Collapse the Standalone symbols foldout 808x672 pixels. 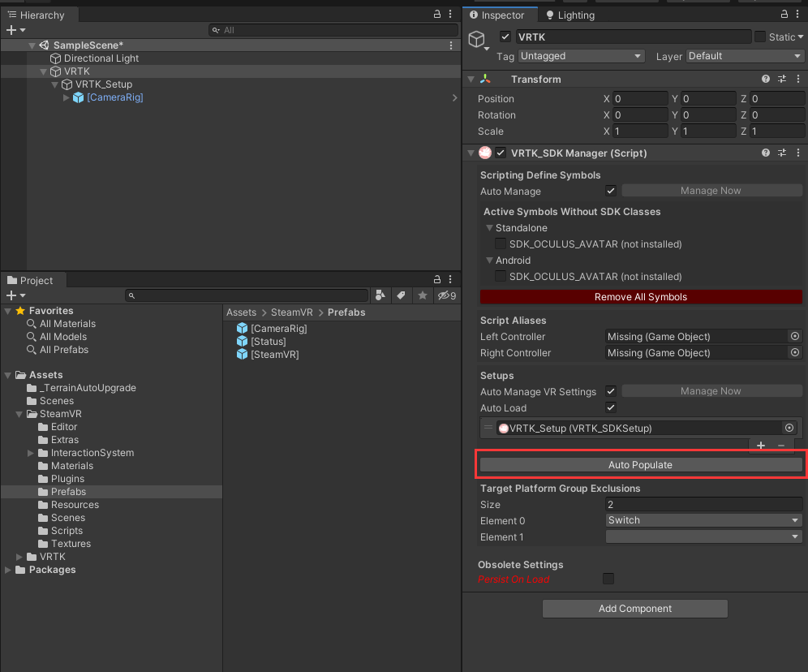pyautogui.click(x=489, y=227)
